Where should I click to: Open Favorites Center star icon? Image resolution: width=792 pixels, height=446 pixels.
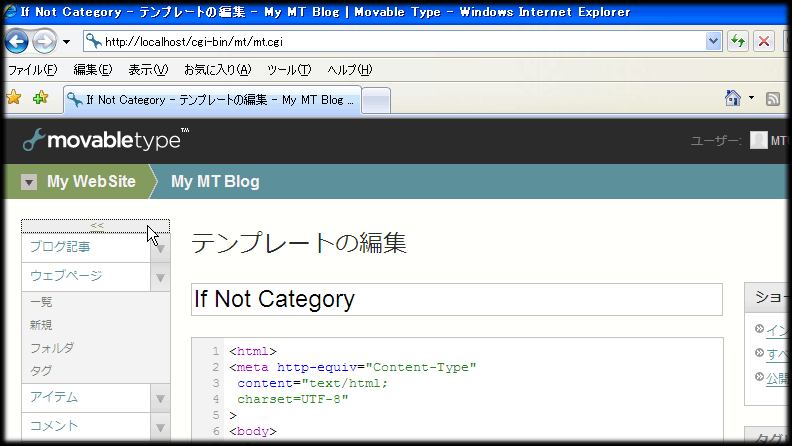(14, 98)
